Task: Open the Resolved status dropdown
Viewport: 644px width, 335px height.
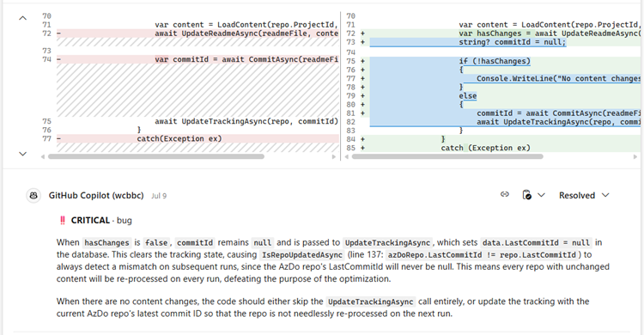Action: point(584,195)
